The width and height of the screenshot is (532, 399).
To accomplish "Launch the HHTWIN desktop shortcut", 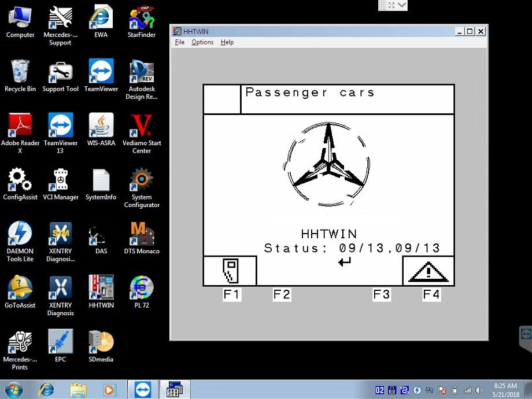I will pyautogui.click(x=101, y=292).
